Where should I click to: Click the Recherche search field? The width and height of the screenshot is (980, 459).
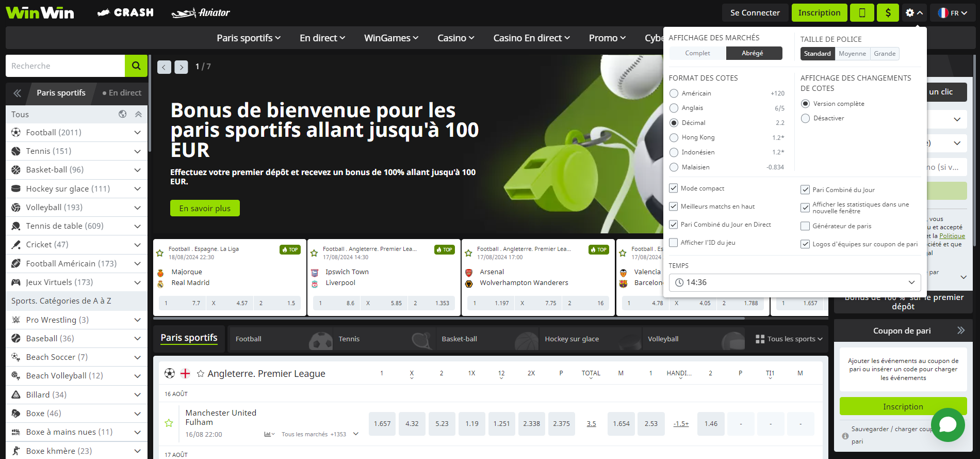(66, 66)
